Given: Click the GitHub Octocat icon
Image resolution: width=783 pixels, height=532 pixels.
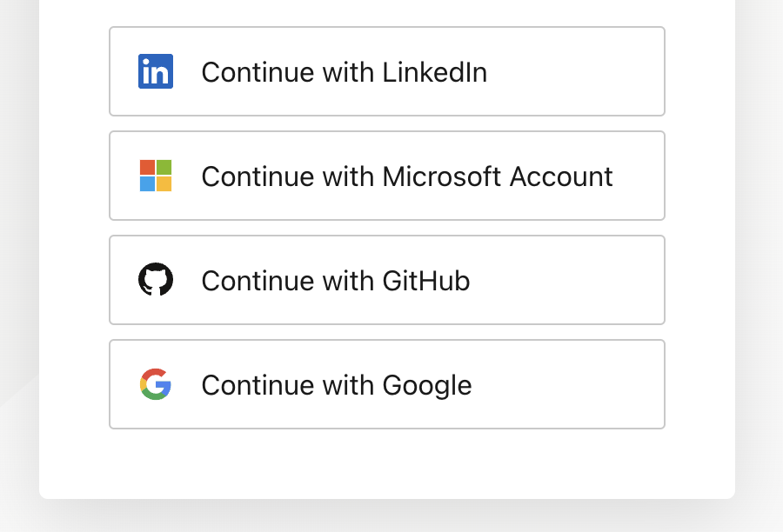Looking at the screenshot, I should click(156, 280).
